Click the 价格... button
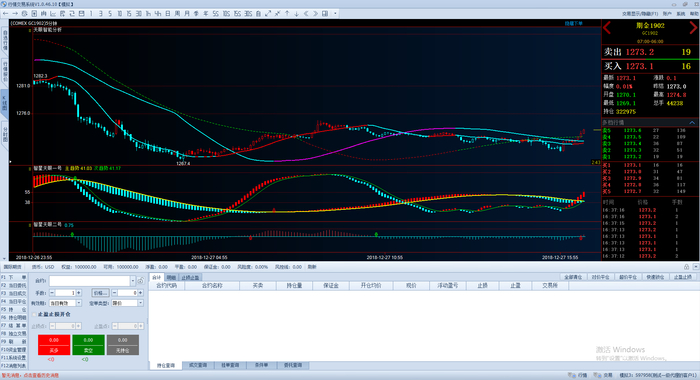This screenshot has height=380, width=700. (x=100, y=293)
